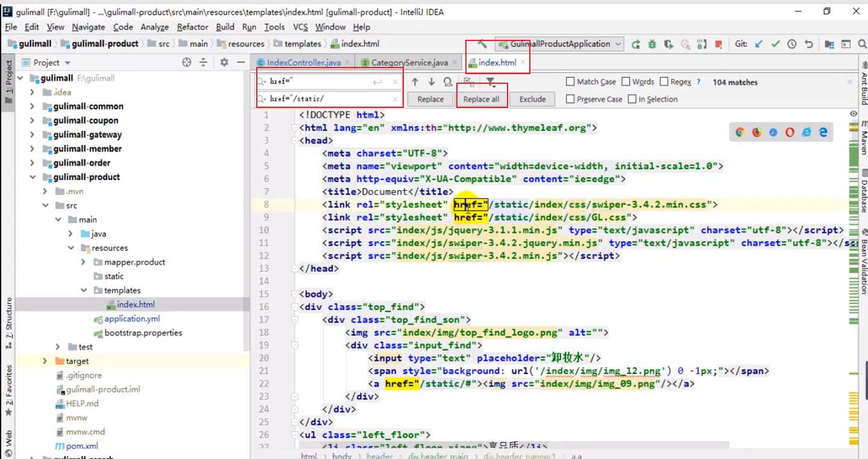Start debugging with the bug icon
Viewport: 868px width, 459px height.
652,44
